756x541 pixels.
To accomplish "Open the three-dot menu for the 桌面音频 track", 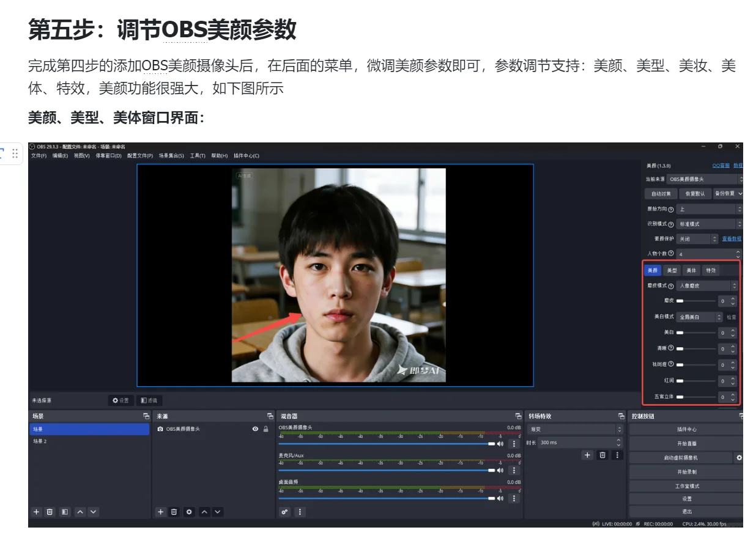I will click(514, 498).
